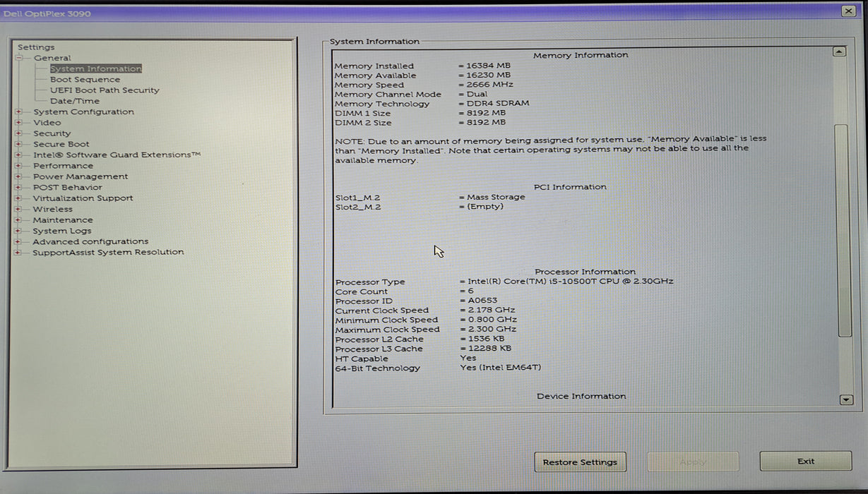Expand the Power Management node
The width and height of the screenshot is (868, 494).
click(x=18, y=176)
